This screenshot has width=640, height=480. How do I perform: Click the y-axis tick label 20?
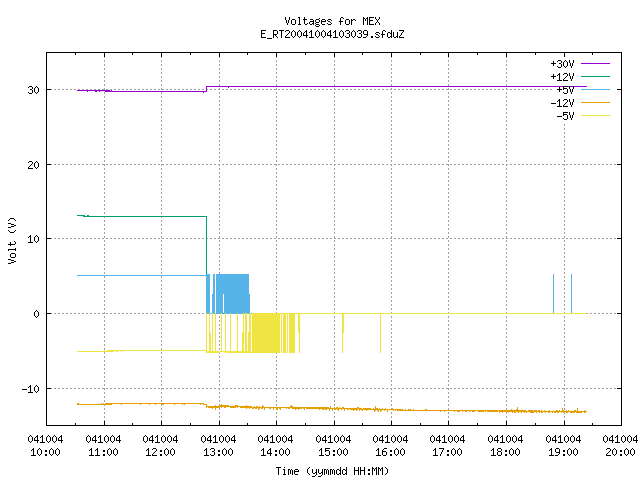[33, 165]
